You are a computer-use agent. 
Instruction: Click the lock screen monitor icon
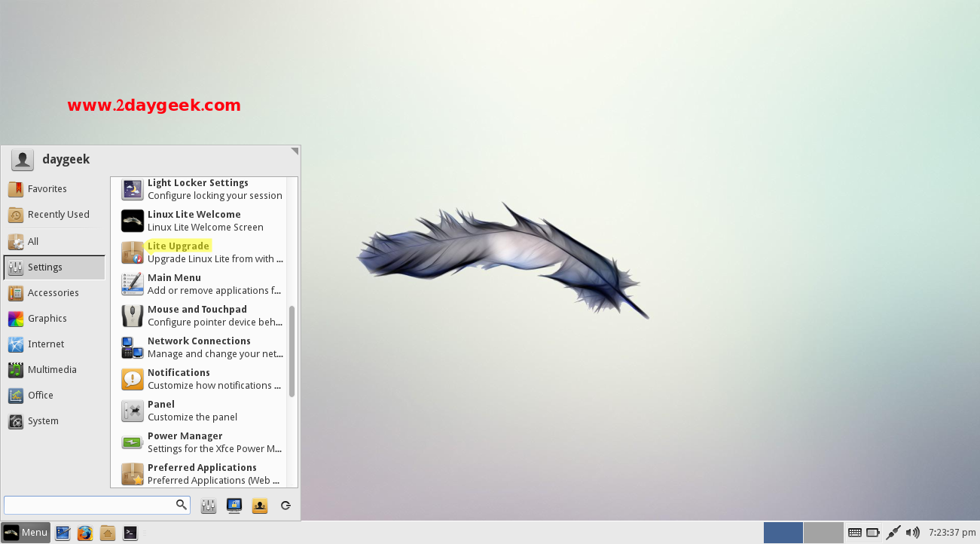tap(234, 506)
